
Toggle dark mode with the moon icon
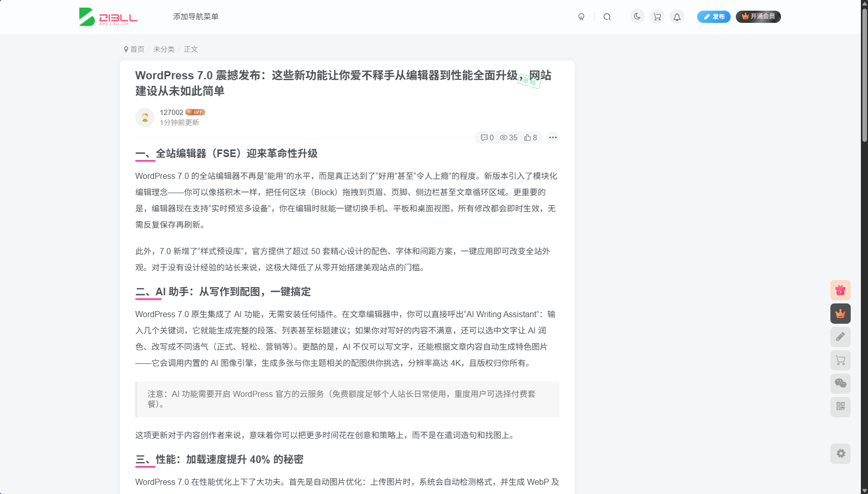(x=637, y=16)
